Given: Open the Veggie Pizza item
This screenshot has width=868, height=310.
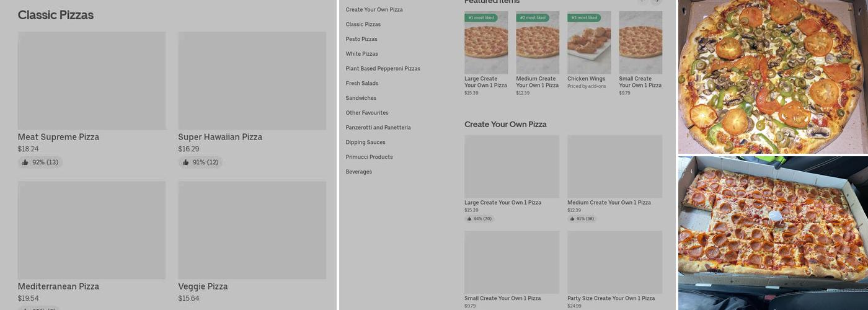Looking at the screenshot, I should pyautogui.click(x=252, y=231).
